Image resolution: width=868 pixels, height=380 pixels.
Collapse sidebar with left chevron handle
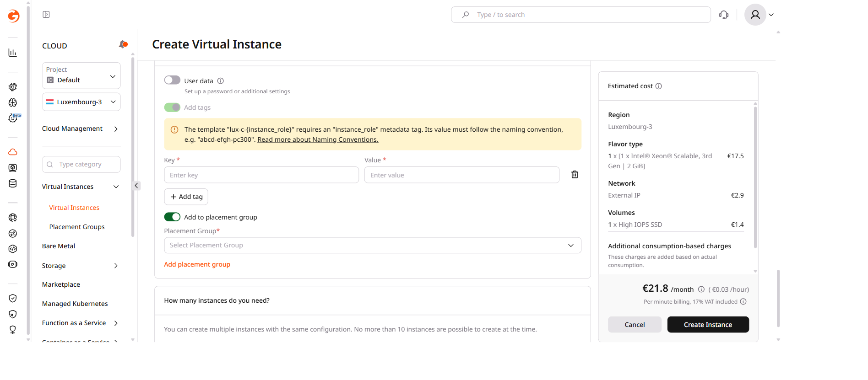[x=136, y=186]
